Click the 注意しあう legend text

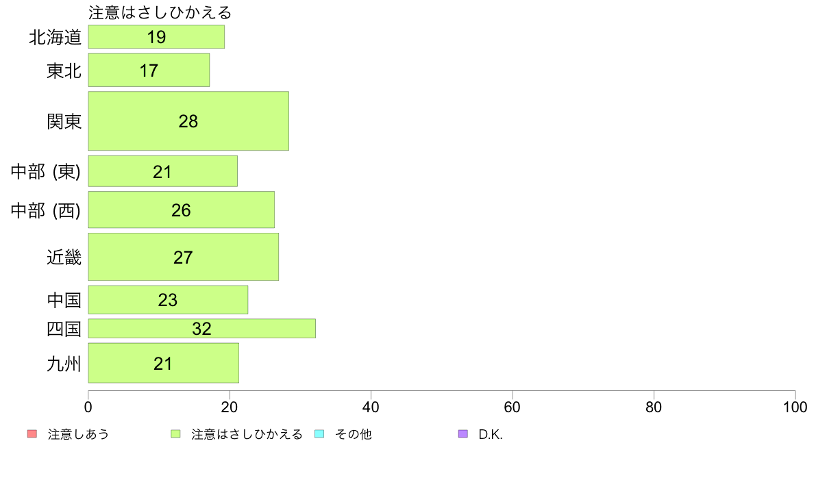click(x=78, y=434)
